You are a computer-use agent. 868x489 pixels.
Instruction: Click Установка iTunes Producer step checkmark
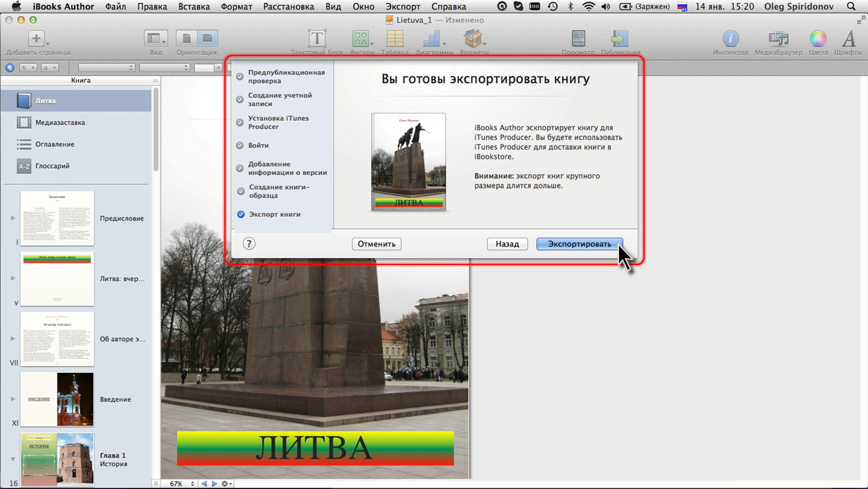pyautogui.click(x=240, y=122)
